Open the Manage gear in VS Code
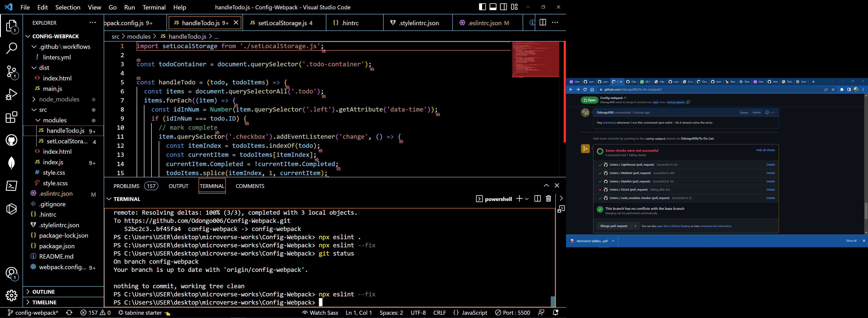The height and width of the screenshot is (318, 868). [12, 296]
